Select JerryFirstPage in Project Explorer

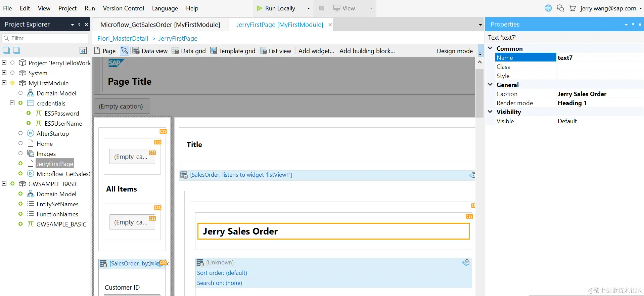tap(55, 164)
